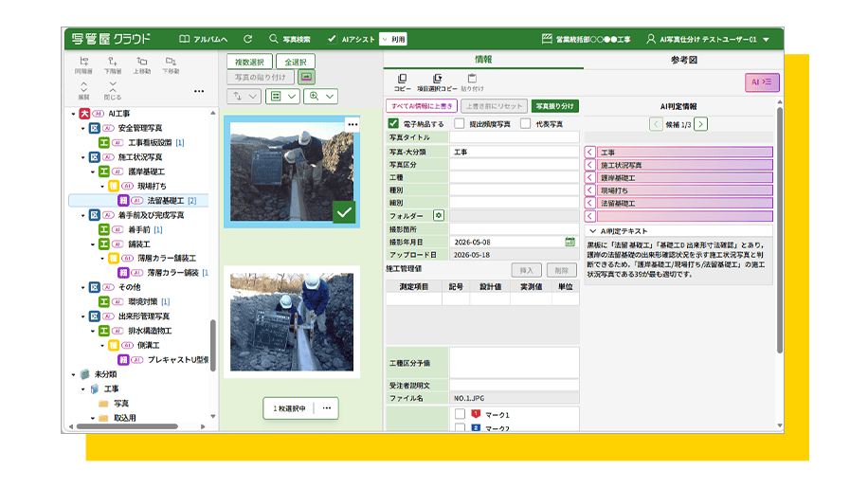This screenshot has width=868, height=488.
Task: Go to next AI candidate arrow
Action: (x=701, y=124)
